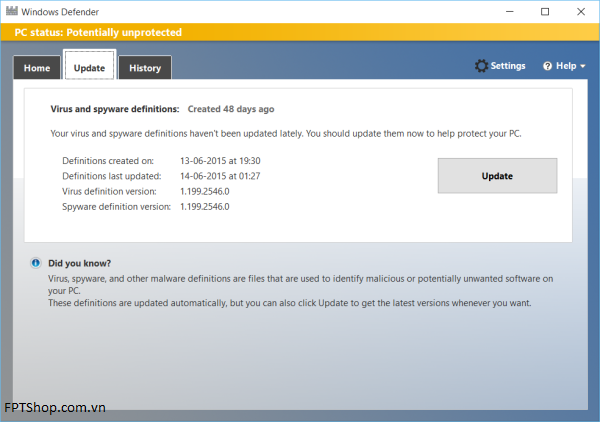This screenshot has height=422, width=600.
Task: Click the spyware definition version number 1.199.2546.0
Action: click(x=205, y=207)
